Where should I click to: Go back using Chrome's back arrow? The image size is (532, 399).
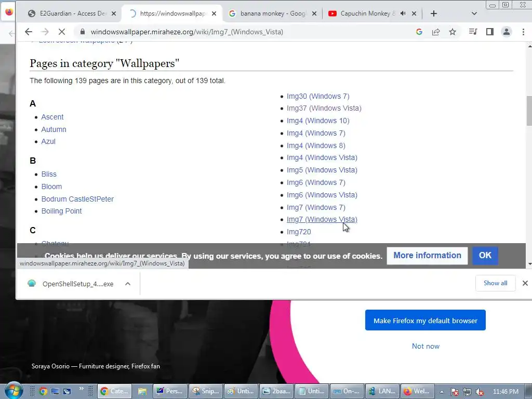[29, 32]
